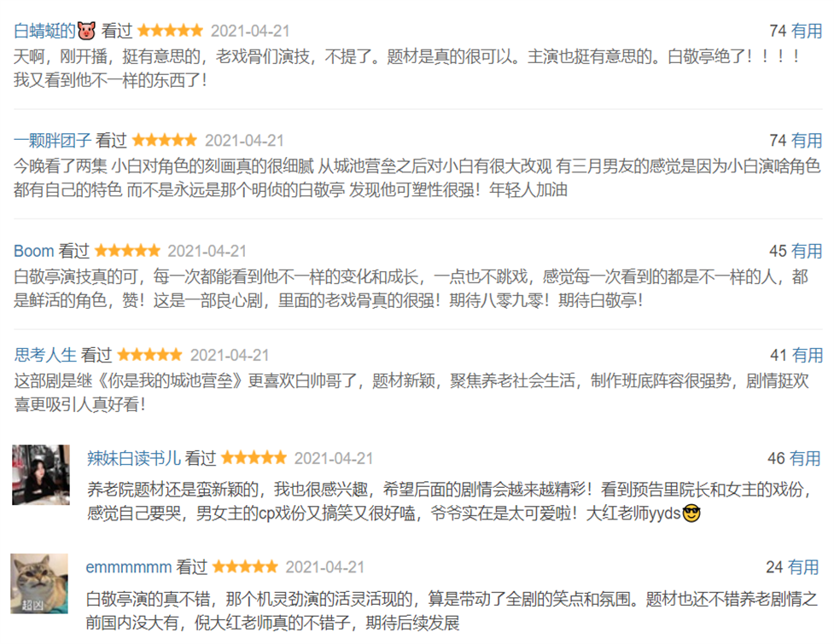Screen dimensions: 834x644
Task: Click star rating on emmmmmm review
Action: (245, 566)
